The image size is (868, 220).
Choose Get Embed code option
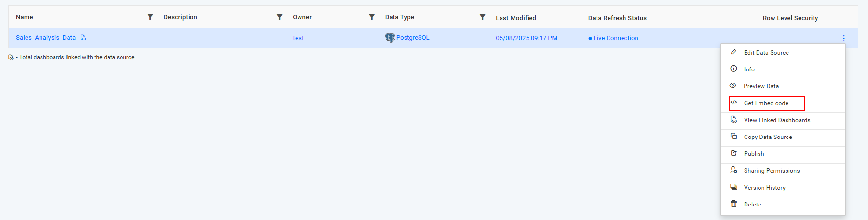[x=783, y=104]
